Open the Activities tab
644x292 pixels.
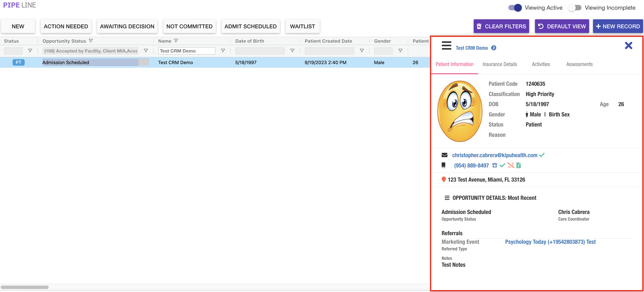[x=541, y=64]
